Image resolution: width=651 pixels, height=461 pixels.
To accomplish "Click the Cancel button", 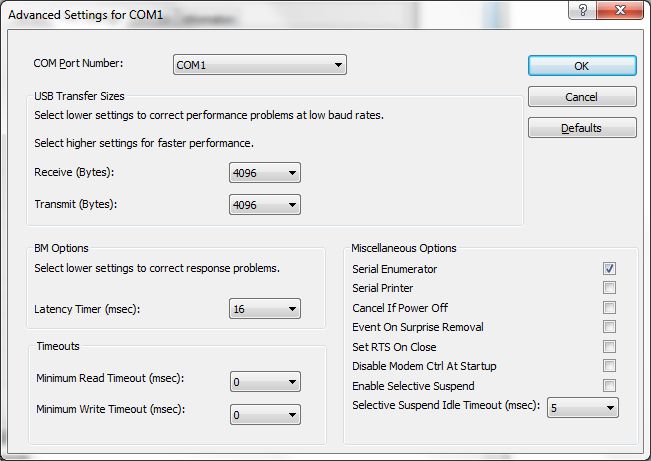I will (582, 97).
